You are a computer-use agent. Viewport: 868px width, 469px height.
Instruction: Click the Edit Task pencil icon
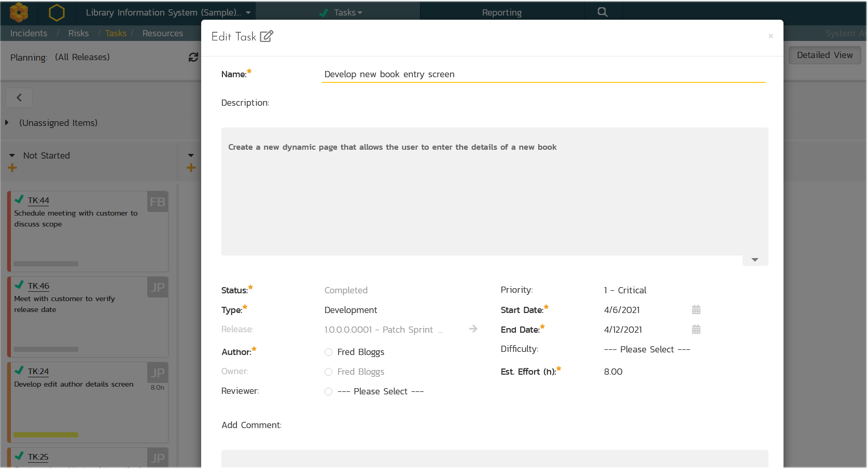[266, 36]
